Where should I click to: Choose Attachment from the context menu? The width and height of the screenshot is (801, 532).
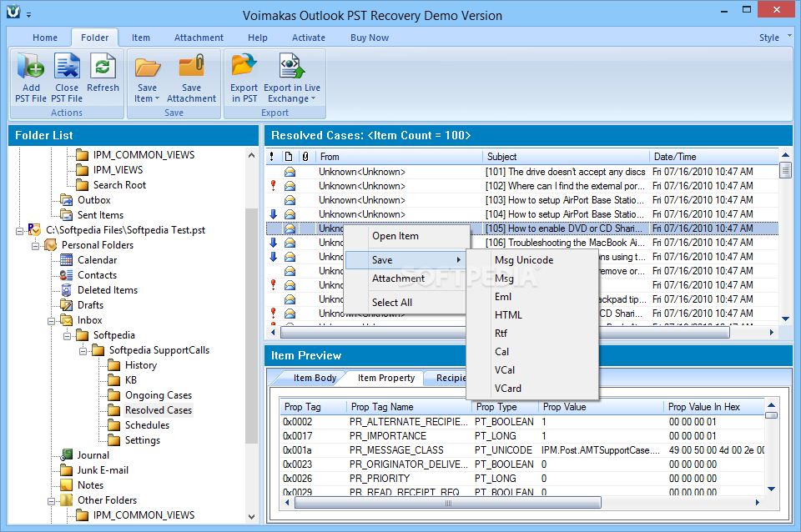coord(398,279)
